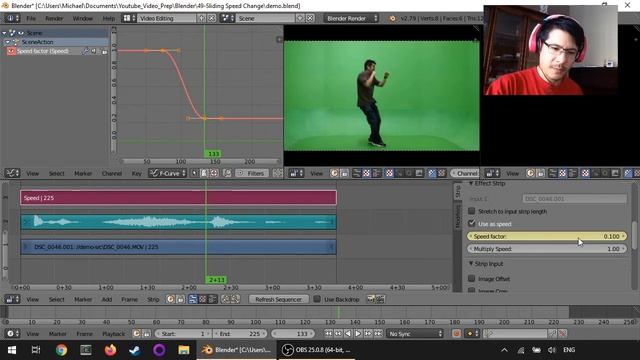
Task: Open the Render menu
Action: coord(54,18)
